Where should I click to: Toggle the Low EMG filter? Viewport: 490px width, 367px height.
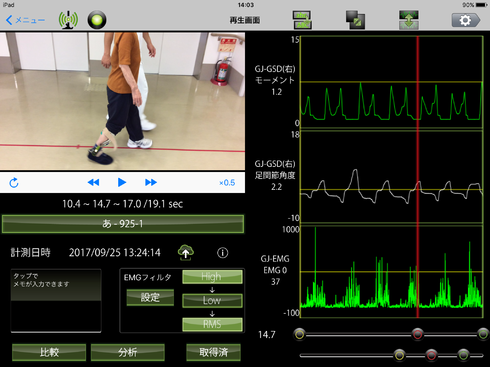point(212,300)
